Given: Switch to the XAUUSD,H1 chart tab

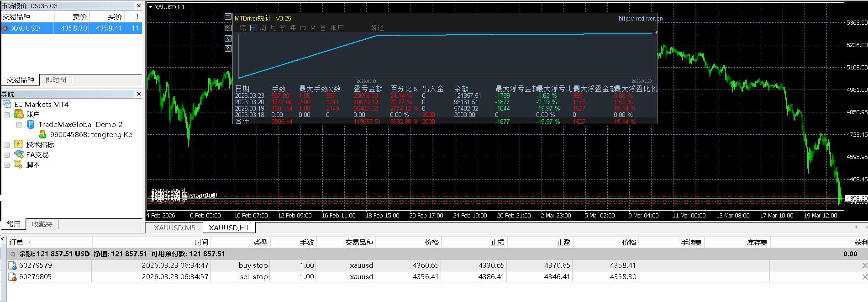Looking at the screenshot, I should (229, 228).
